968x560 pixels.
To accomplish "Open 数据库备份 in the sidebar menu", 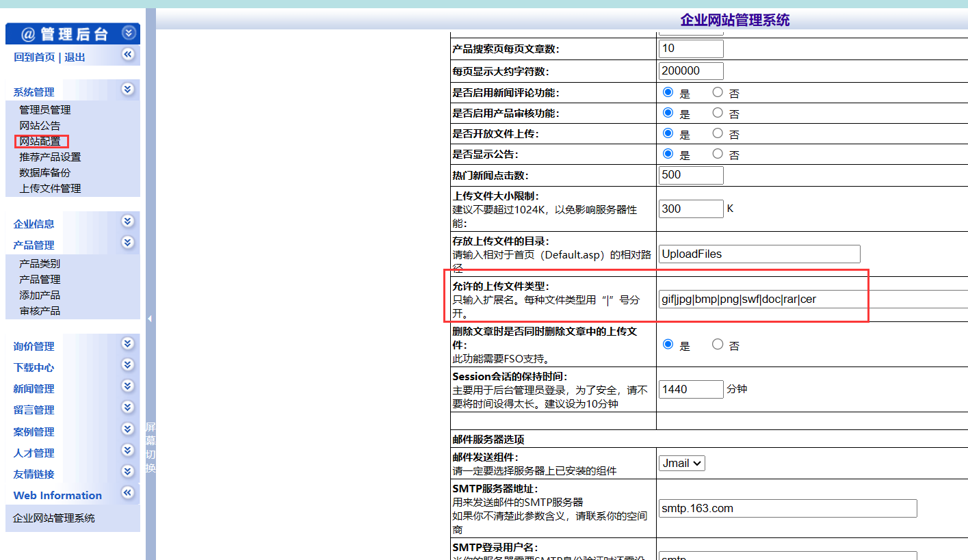I will pyautogui.click(x=44, y=173).
